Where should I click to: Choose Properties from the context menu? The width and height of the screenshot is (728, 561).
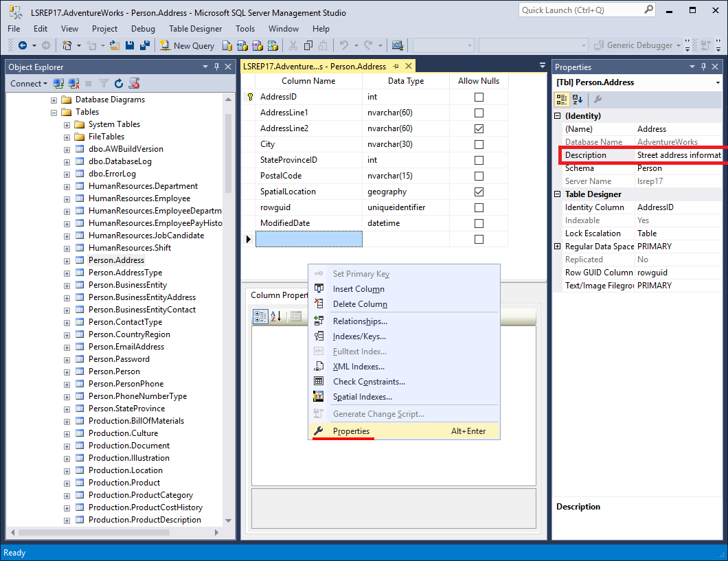[351, 431]
